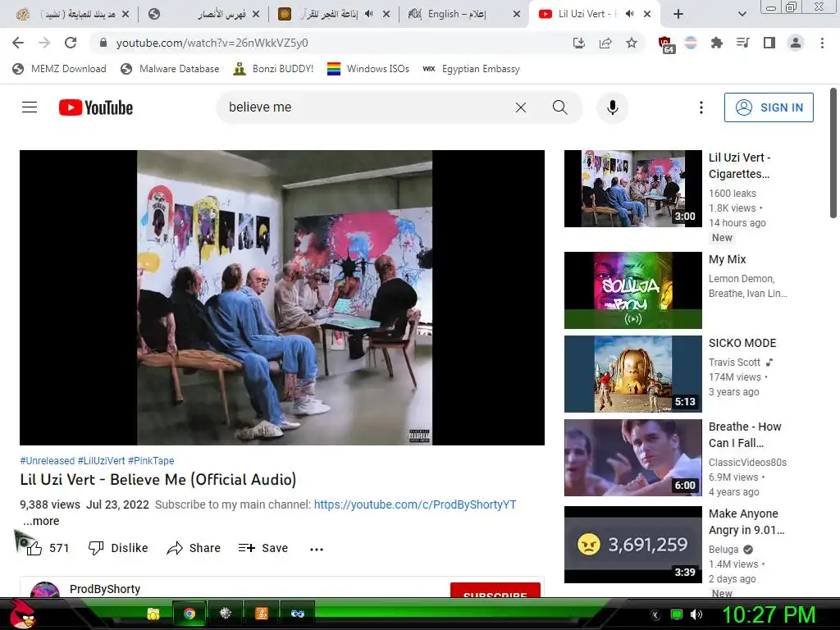Open the #PinkTape hashtag
This screenshot has height=630, width=840.
click(x=151, y=461)
